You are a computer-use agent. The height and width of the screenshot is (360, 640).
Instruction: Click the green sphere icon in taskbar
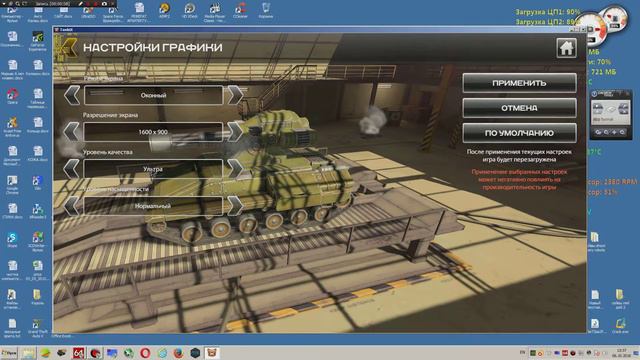(128, 353)
